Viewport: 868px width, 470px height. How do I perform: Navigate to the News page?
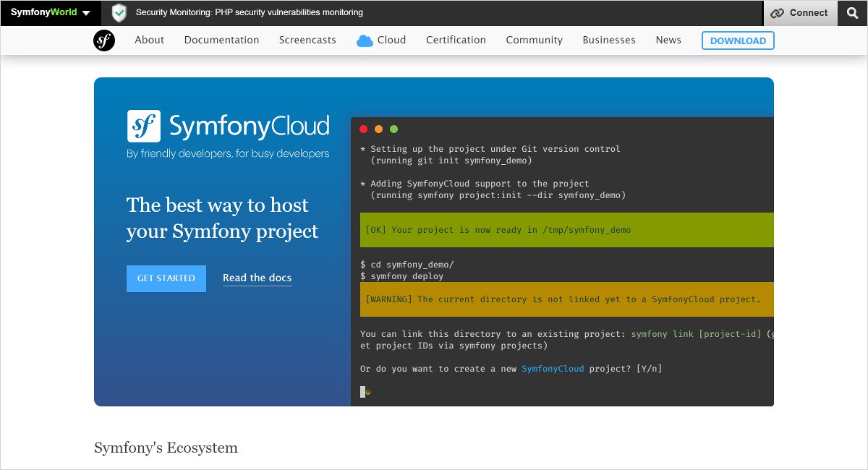coord(668,40)
